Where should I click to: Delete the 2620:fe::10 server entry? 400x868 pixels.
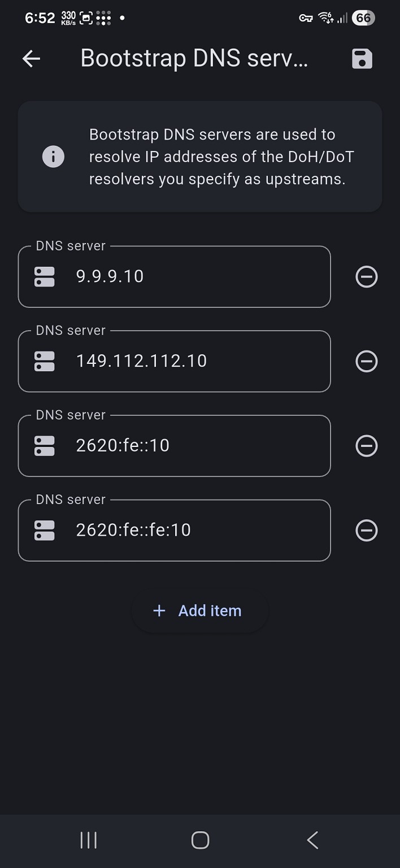[x=366, y=446]
